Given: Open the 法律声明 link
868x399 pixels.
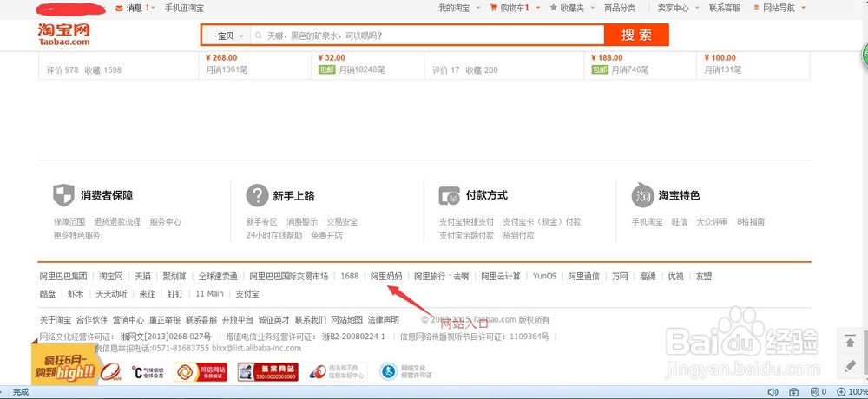Looking at the screenshot, I should point(383,320).
